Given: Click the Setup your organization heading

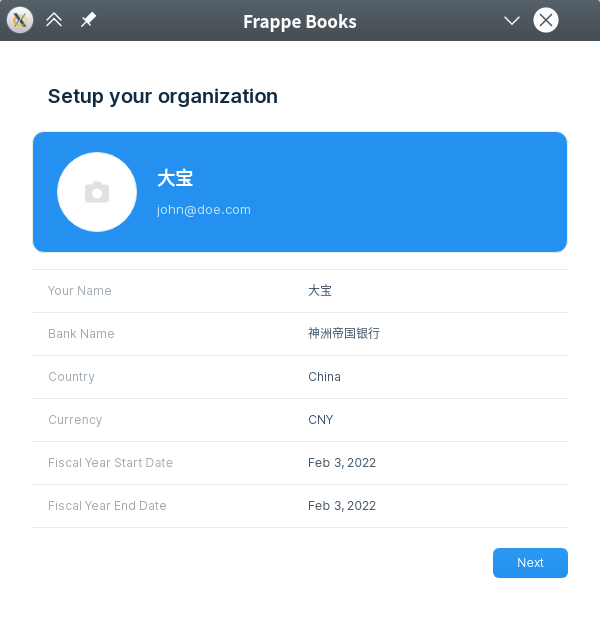Looking at the screenshot, I should [163, 97].
